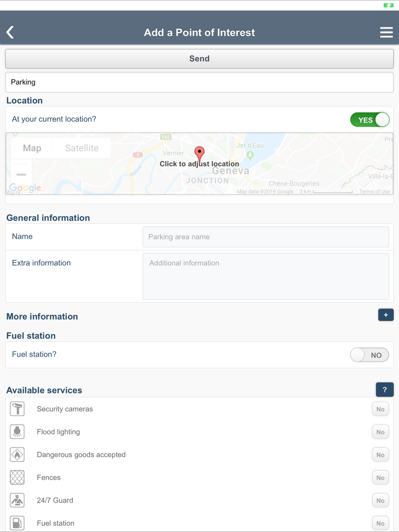399x532 pixels.
Task: Toggle Security cameras service to Yes
Action: [380, 409]
